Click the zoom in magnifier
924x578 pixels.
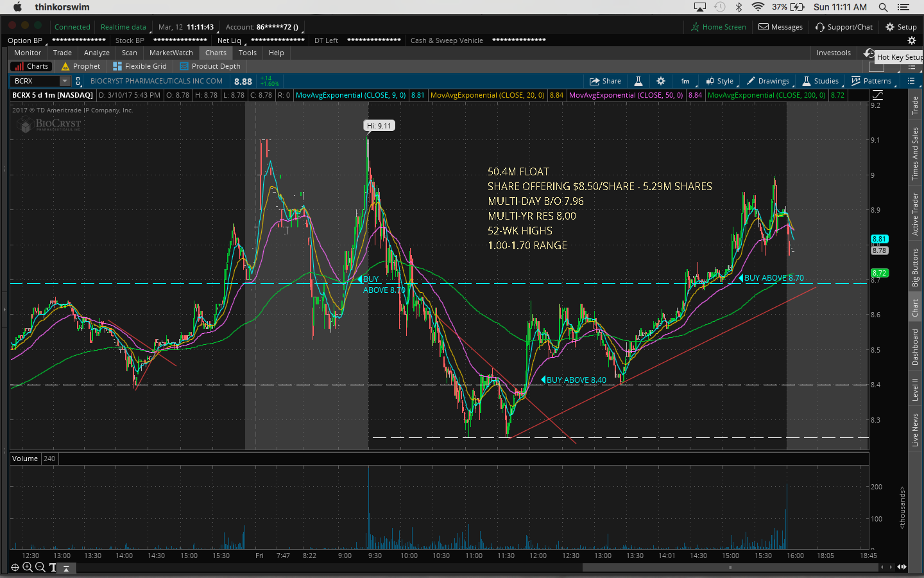28,567
